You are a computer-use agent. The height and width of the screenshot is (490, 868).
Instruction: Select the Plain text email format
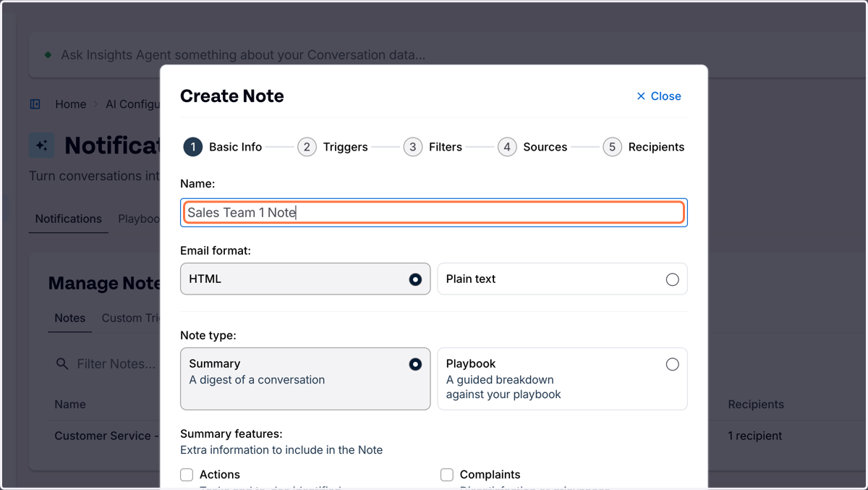562,279
